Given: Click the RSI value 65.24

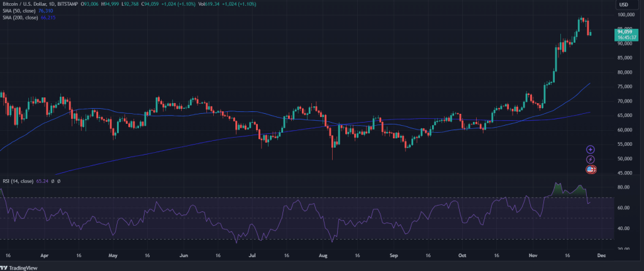Looking at the screenshot, I should tap(42, 181).
